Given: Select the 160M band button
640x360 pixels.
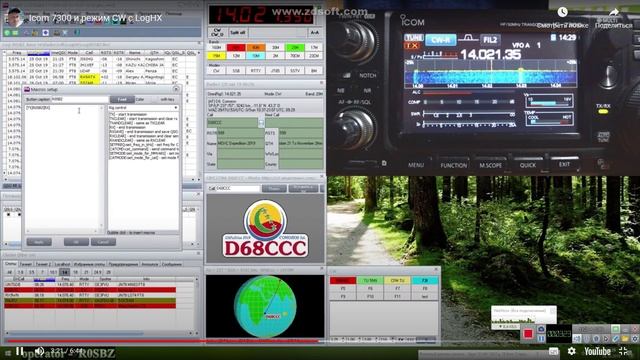Looking at the screenshot, I should (216, 47).
